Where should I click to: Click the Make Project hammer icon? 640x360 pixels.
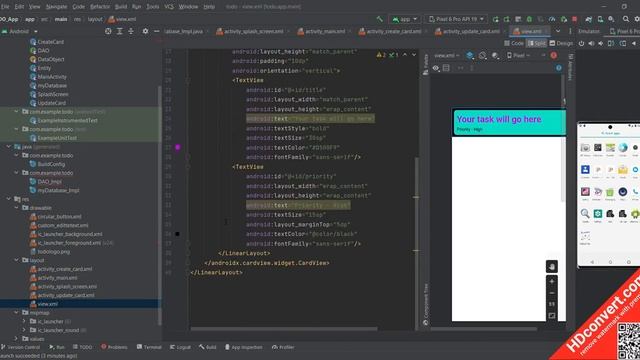pyautogui.click(x=380, y=19)
